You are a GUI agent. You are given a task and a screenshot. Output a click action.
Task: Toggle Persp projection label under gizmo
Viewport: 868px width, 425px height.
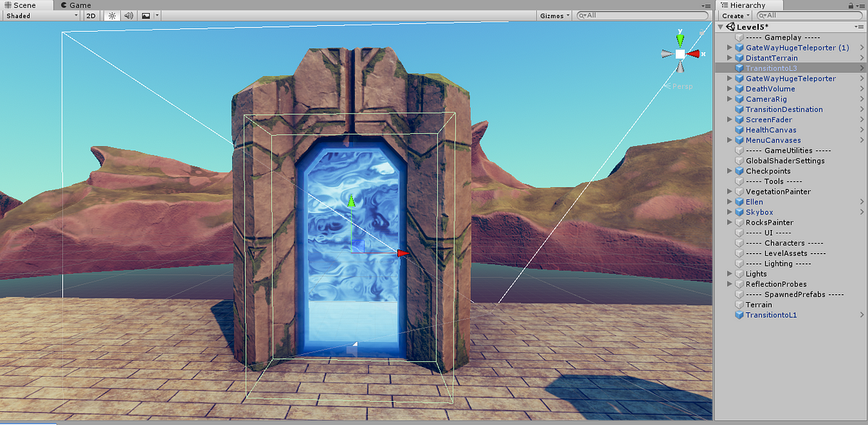(x=678, y=86)
